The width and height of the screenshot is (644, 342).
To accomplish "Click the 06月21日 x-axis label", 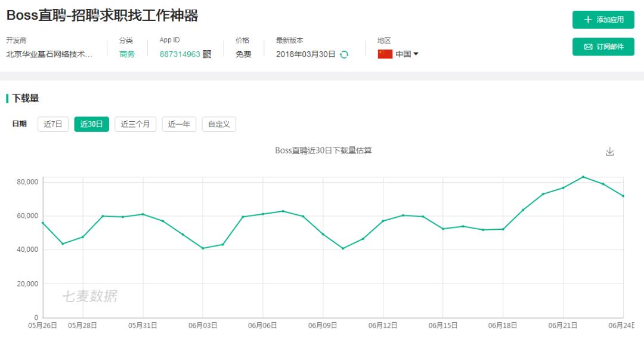I will 563,325.
